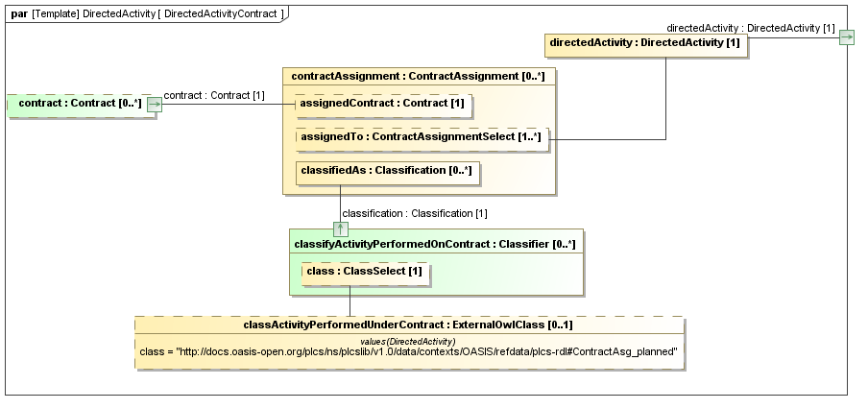Click the directedActivity port on the right frame edge

click(846, 37)
